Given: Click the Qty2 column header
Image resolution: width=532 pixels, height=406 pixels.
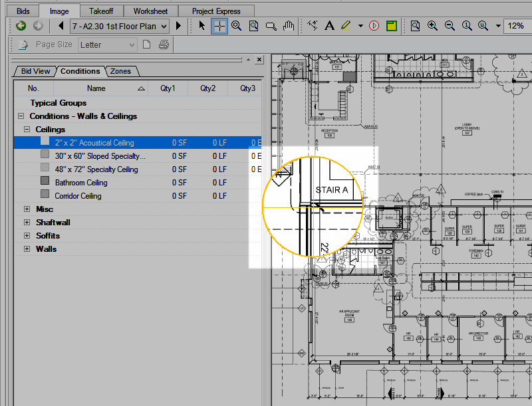Looking at the screenshot, I should (x=207, y=88).
